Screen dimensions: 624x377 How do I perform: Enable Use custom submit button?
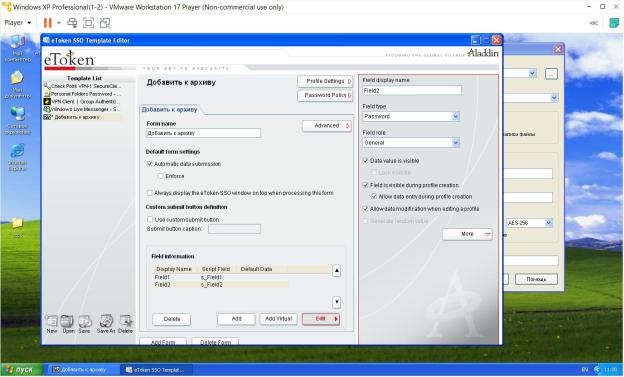[x=150, y=219]
